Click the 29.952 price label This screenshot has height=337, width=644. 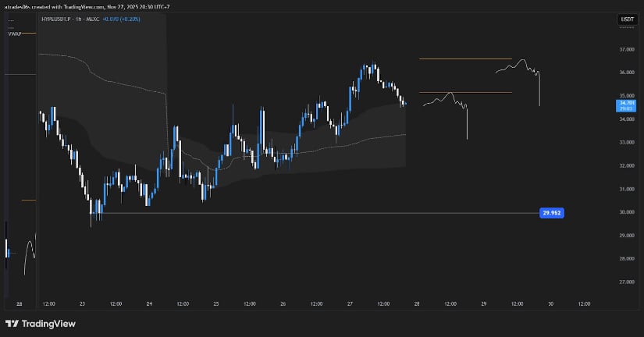pyautogui.click(x=551, y=212)
